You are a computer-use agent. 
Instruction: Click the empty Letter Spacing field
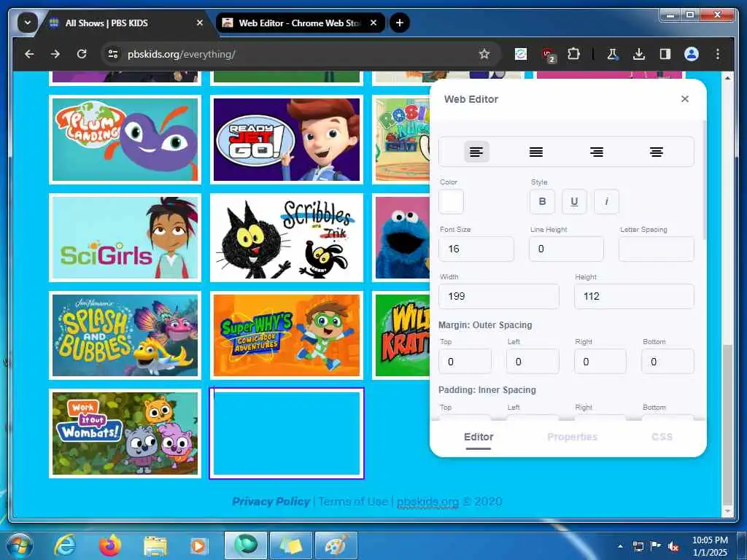pos(657,249)
